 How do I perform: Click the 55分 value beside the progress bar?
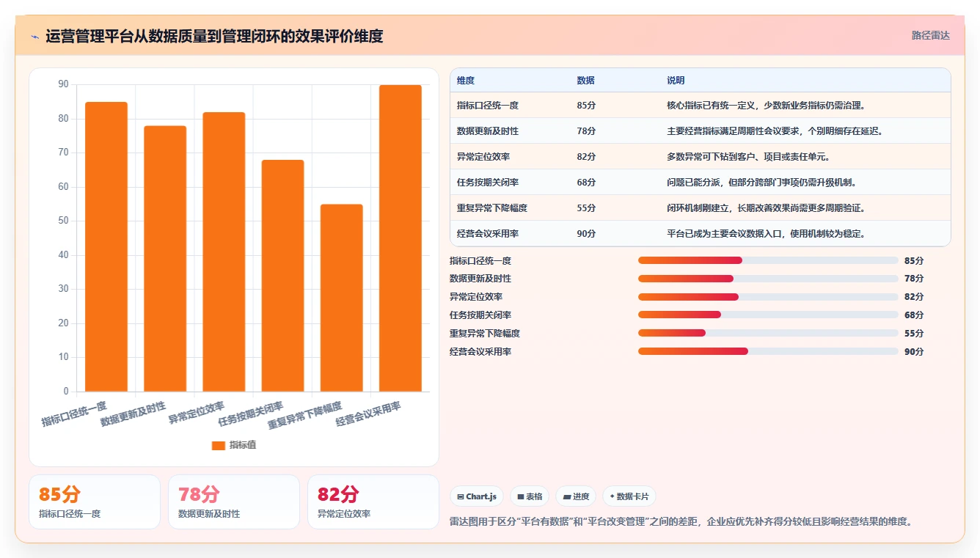914,333
